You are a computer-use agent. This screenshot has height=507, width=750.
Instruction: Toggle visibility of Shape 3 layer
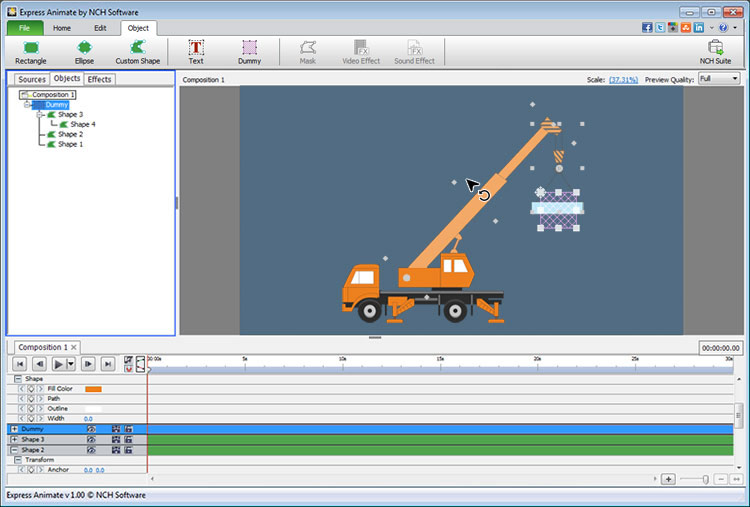[x=91, y=440]
